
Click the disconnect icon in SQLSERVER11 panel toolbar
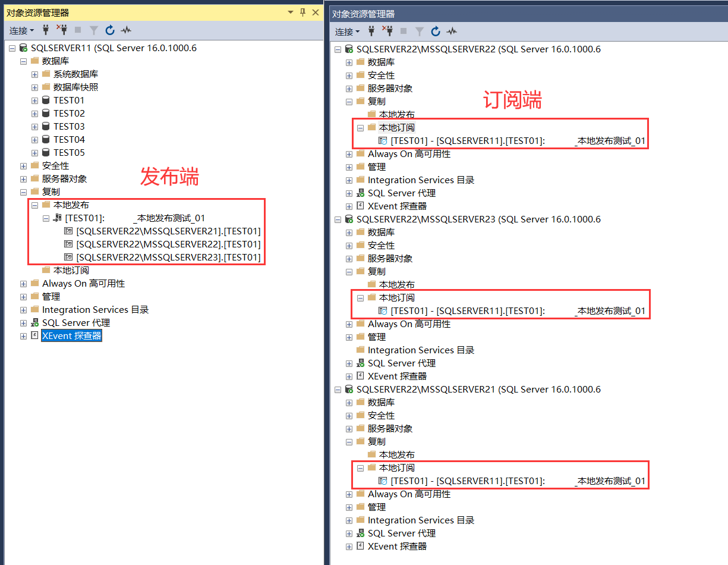click(61, 30)
